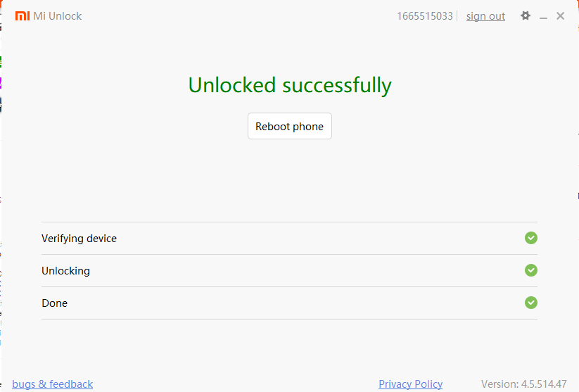The width and height of the screenshot is (579, 392).
Task: Open settings via the gear icon
Action: point(525,15)
